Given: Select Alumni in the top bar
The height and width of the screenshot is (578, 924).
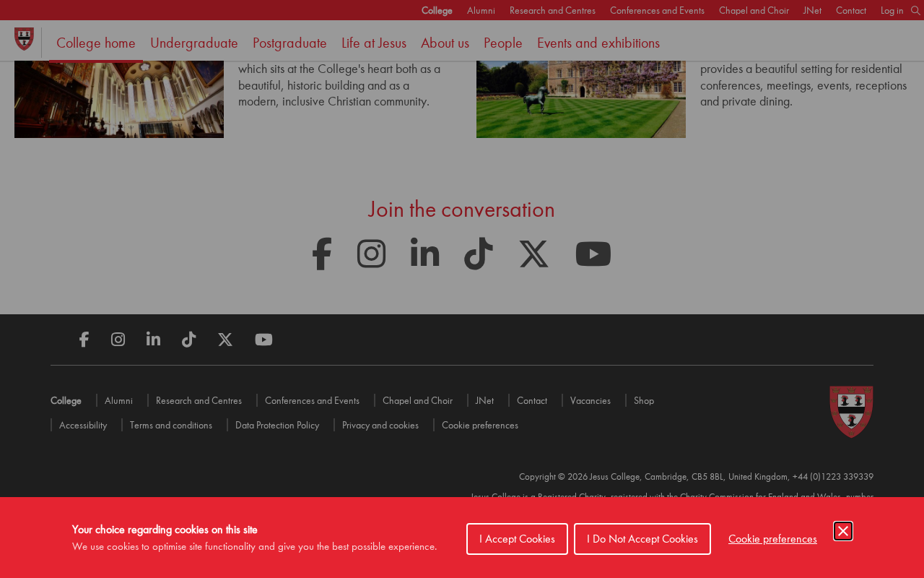Looking at the screenshot, I should (481, 10).
